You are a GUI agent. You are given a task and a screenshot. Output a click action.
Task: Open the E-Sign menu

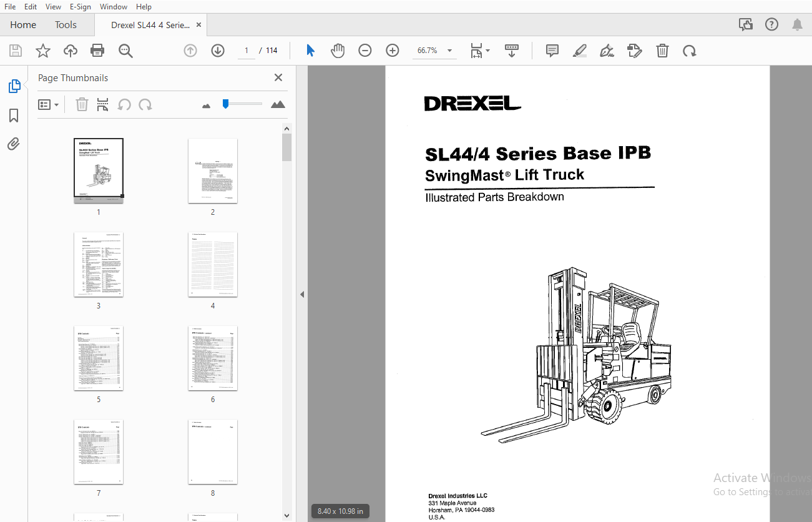click(81, 7)
